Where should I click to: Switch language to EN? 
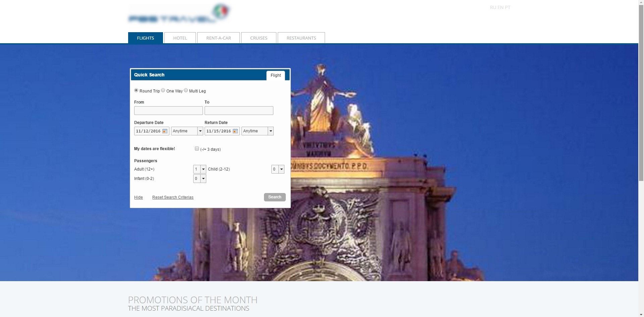(x=500, y=7)
